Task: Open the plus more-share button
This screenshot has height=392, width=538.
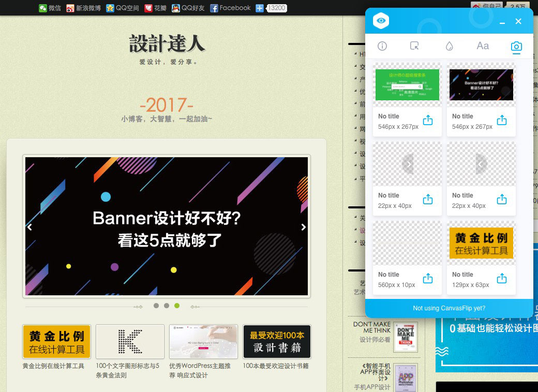Action: (259, 8)
